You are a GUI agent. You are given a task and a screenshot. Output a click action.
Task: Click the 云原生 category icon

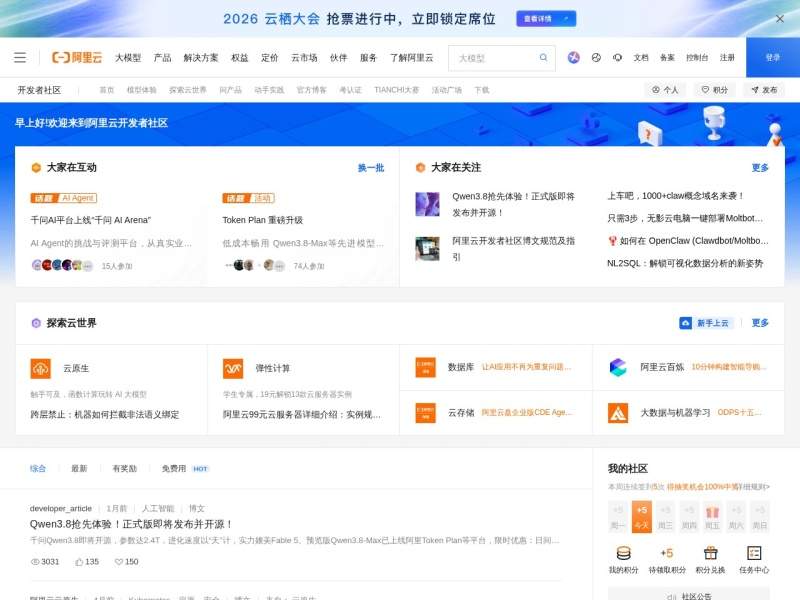41,368
